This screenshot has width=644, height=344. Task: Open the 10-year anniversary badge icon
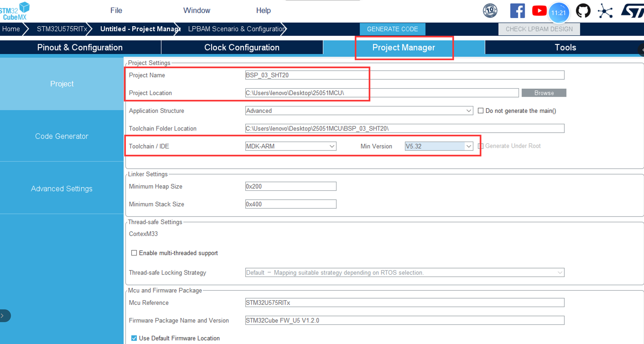point(490,11)
